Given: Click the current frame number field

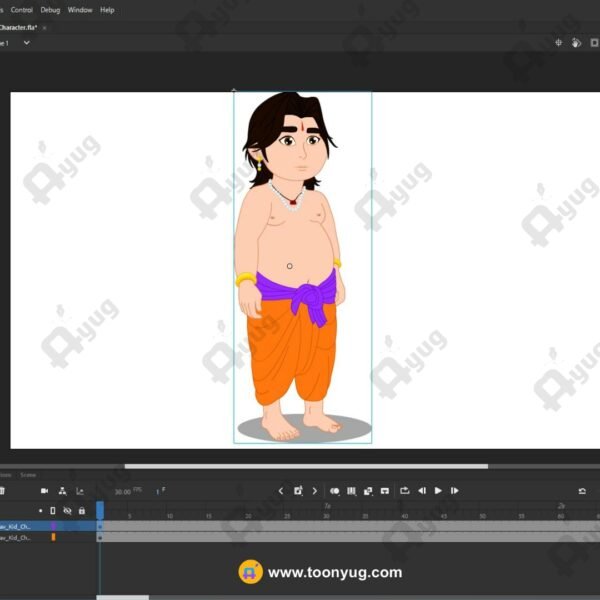Looking at the screenshot, I should (x=160, y=491).
